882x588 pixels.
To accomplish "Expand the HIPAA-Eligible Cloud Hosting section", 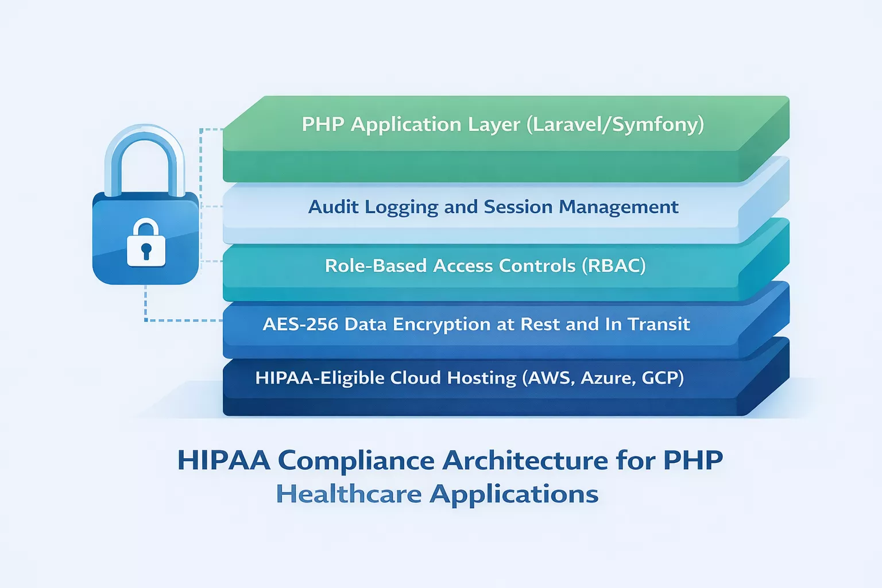I will [x=471, y=378].
